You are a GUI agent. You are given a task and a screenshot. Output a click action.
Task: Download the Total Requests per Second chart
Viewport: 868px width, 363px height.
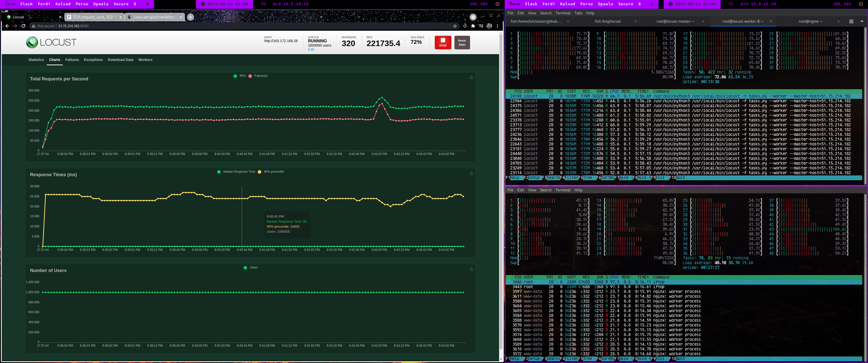(x=471, y=77)
